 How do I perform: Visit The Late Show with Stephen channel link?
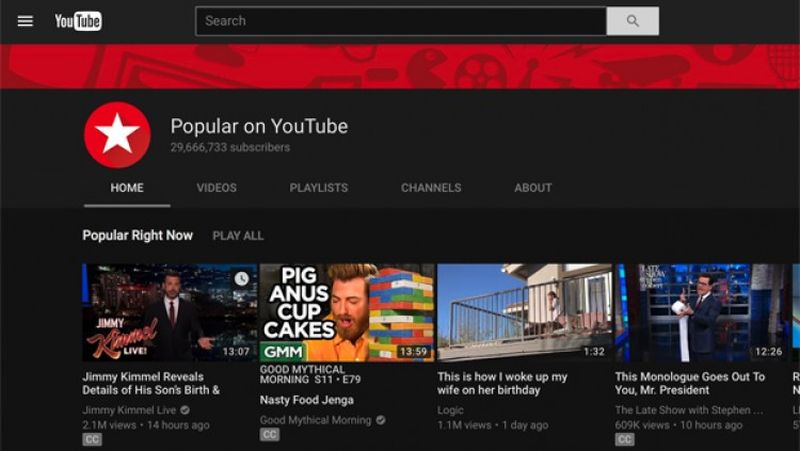(x=689, y=410)
